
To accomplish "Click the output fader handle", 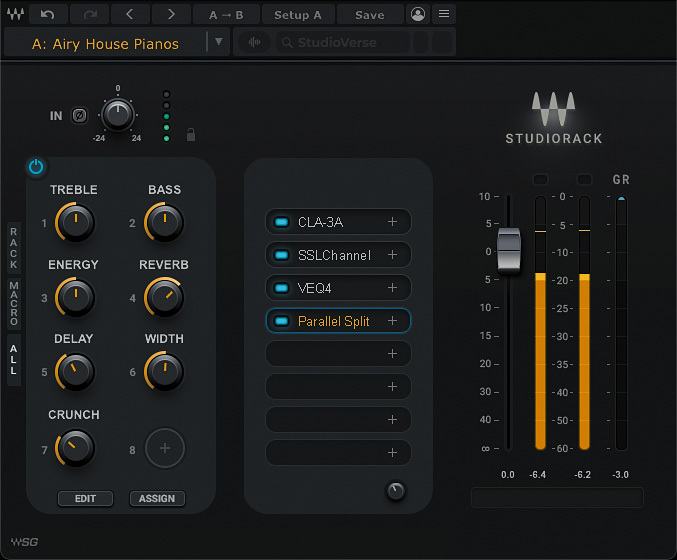I will (509, 250).
